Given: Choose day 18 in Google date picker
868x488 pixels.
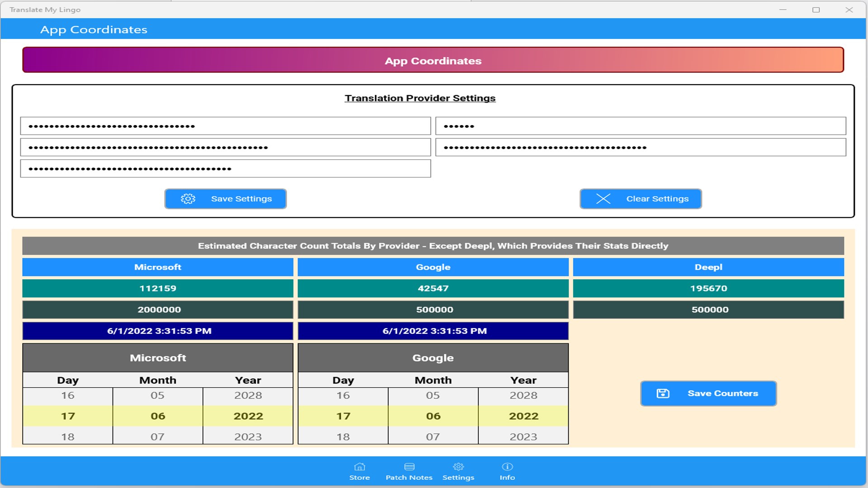Looking at the screenshot, I should pos(343,437).
